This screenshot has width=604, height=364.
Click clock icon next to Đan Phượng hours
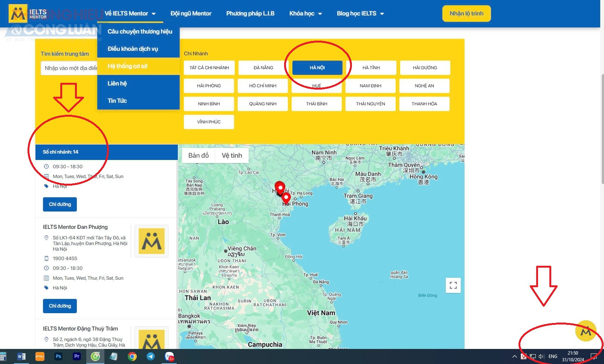[x=46, y=268]
